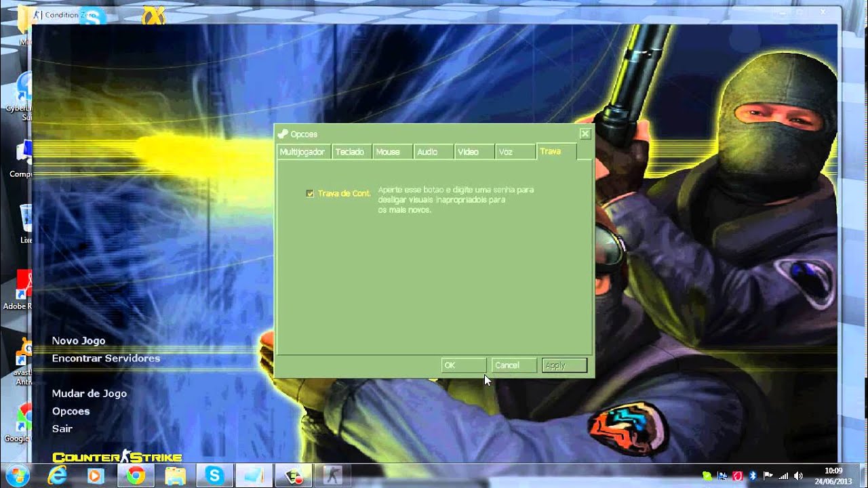Open Opcoes from main menu
868x488 pixels.
[71, 411]
